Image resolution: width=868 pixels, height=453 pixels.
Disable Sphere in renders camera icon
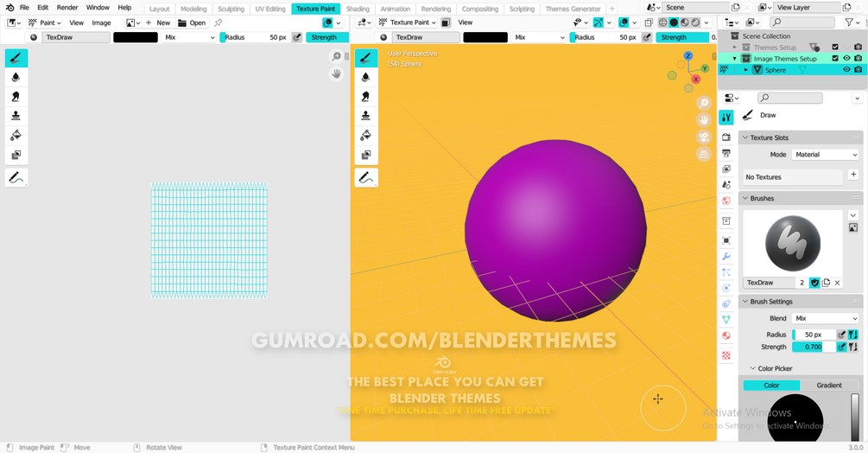pyautogui.click(x=858, y=70)
